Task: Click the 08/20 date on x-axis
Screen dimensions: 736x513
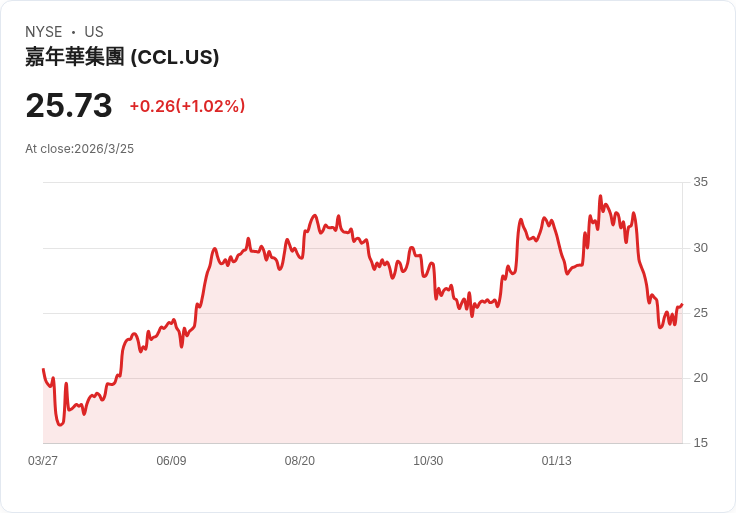Action: click(299, 461)
